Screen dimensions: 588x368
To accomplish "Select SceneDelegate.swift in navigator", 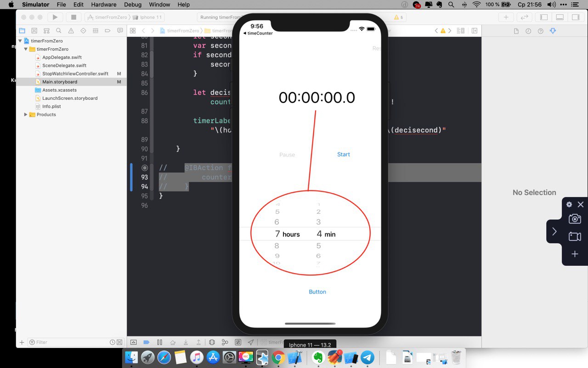I will point(64,65).
